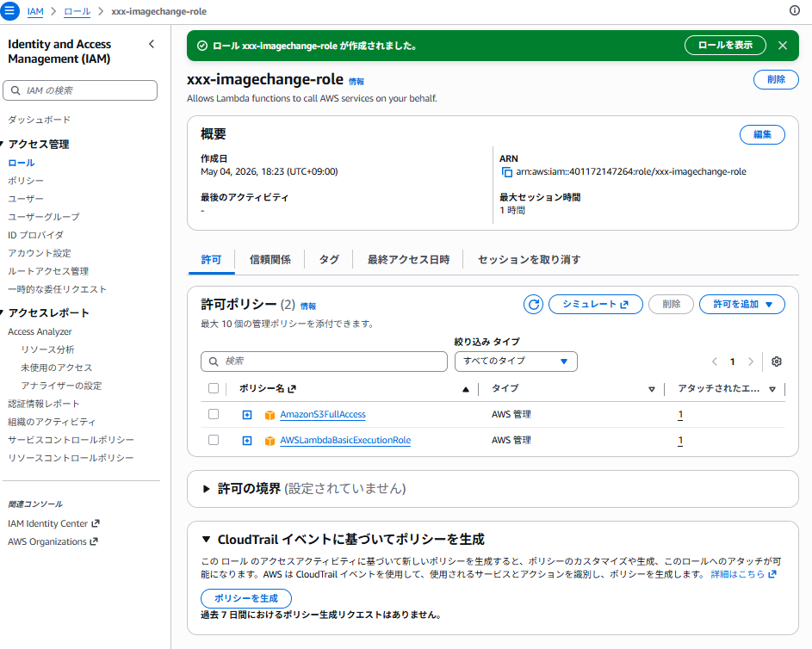Viewport: 812px width, 649px height.
Task: Click 情報 link beside 許可ポリシー
Action: (308, 306)
